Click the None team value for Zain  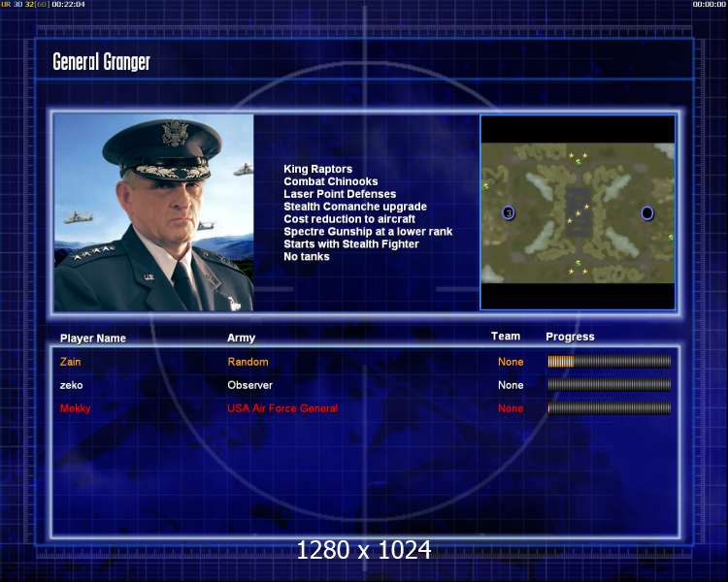[x=511, y=362]
